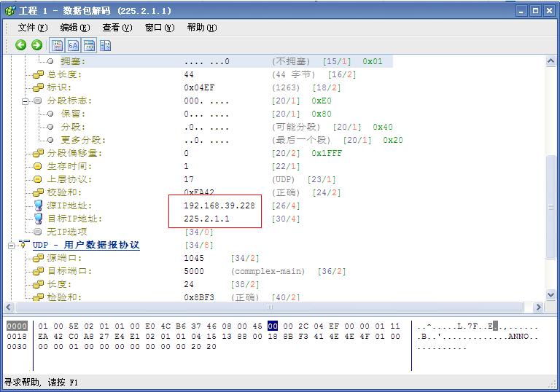Click vertical scrollbar thumb in decode tree
This screenshot has width=560, height=392.
coord(551,206)
